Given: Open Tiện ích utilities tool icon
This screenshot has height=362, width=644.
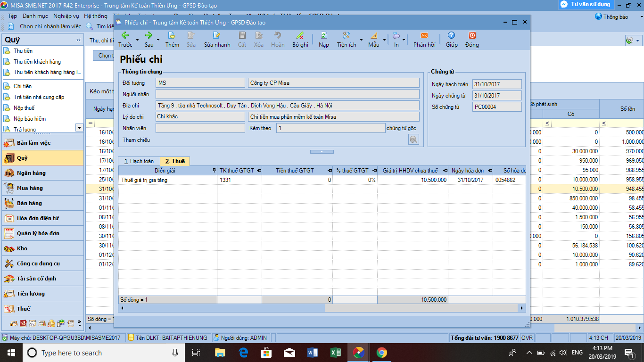Looking at the screenshot, I should coord(346,35).
